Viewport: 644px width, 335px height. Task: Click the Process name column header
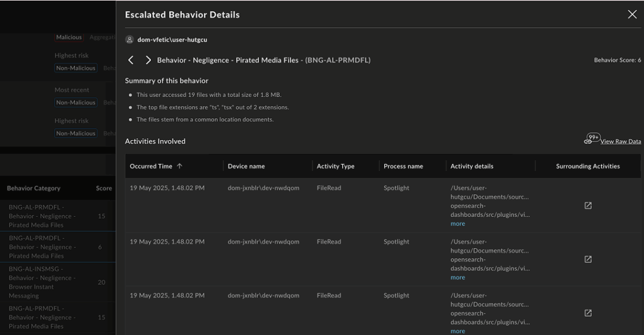coord(403,167)
